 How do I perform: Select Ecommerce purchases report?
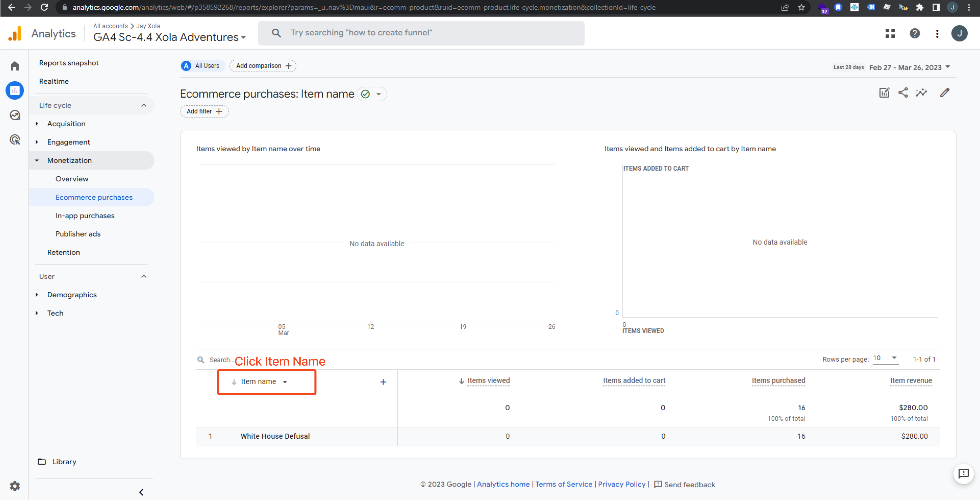click(x=94, y=197)
